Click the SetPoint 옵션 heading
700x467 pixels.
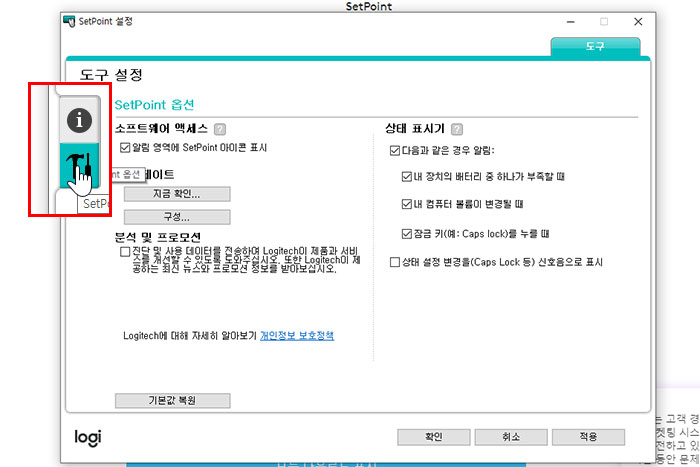pos(154,105)
